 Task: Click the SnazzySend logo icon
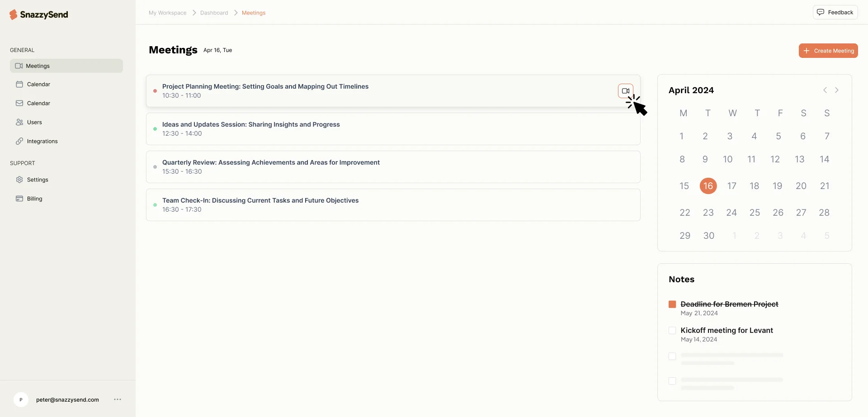pos(13,14)
